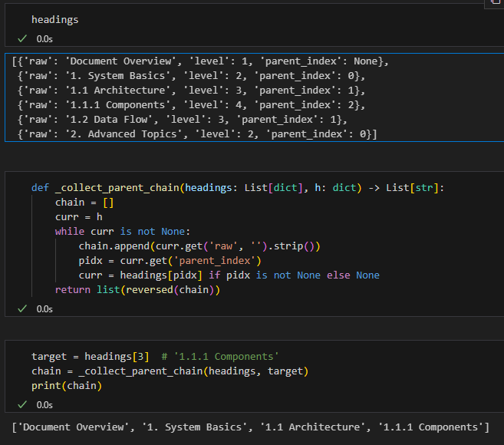Click the green checkmark below the function definition cell
The image size is (504, 445).
point(22,309)
